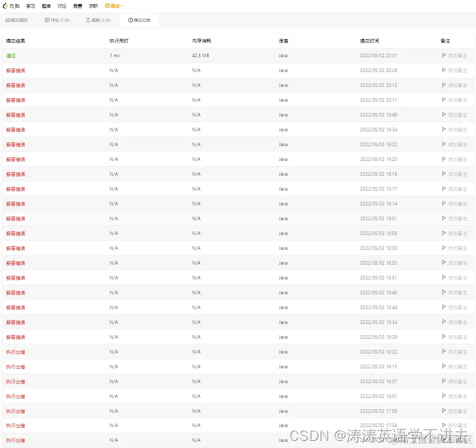Switch to the 题目描述 tab

coord(17,20)
